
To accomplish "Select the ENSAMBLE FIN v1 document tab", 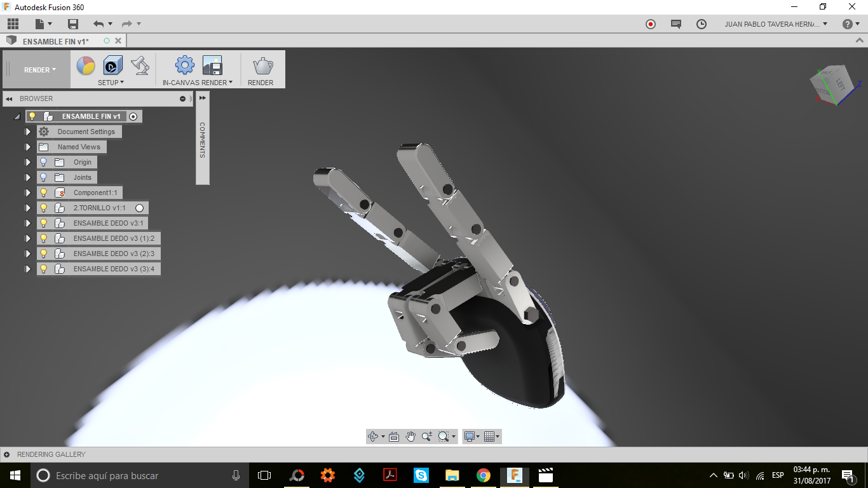I will pyautogui.click(x=56, y=41).
